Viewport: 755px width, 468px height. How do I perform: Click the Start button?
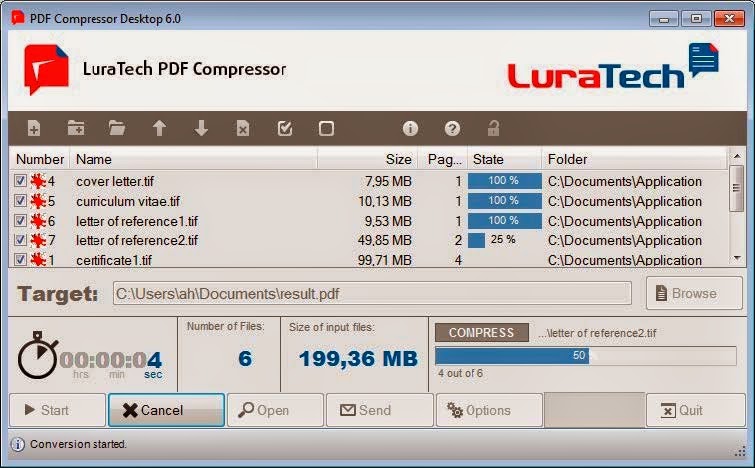click(57, 410)
